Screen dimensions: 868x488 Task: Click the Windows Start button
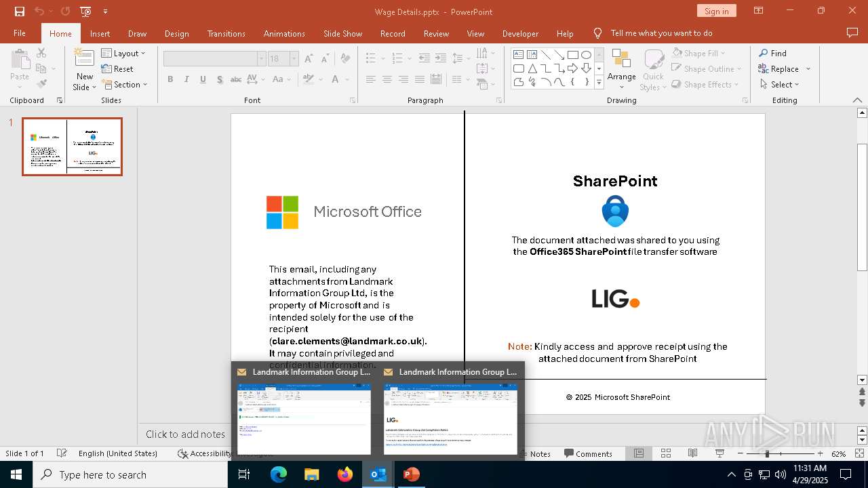pos(16,474)
